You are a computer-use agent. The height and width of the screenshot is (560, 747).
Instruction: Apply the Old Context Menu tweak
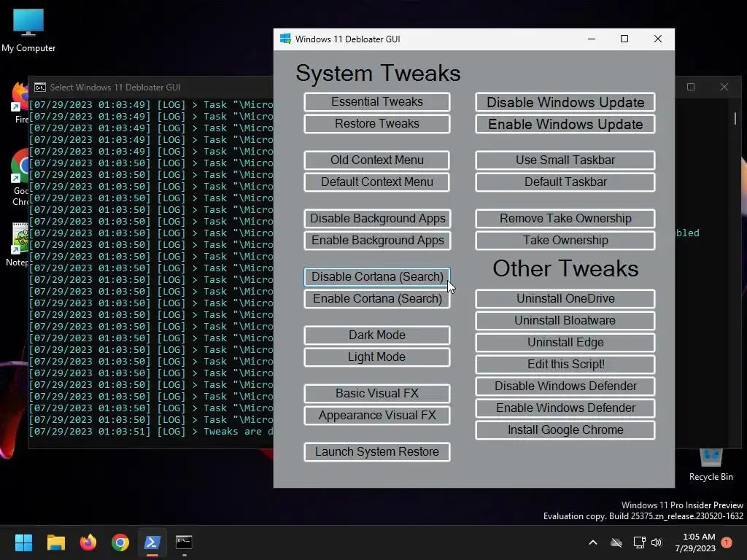click(377, 160)
